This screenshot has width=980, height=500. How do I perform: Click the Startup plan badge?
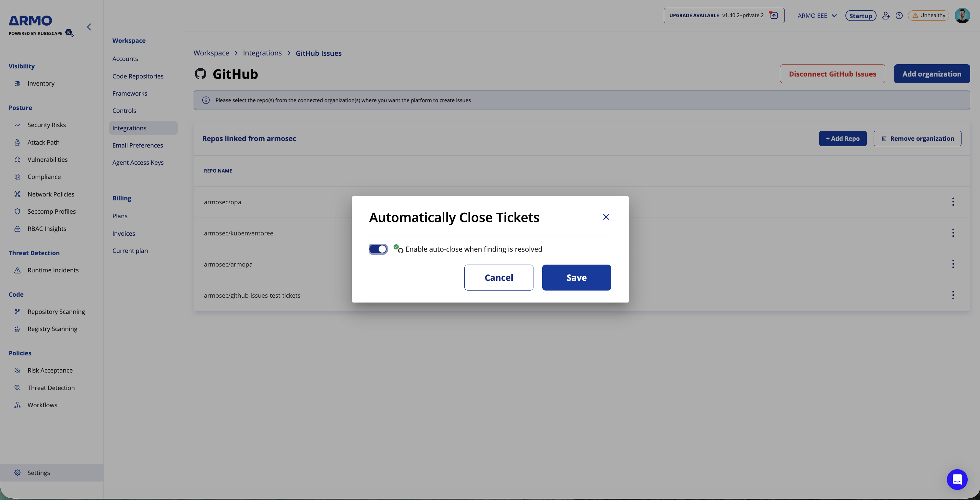(x=861, y=16)
